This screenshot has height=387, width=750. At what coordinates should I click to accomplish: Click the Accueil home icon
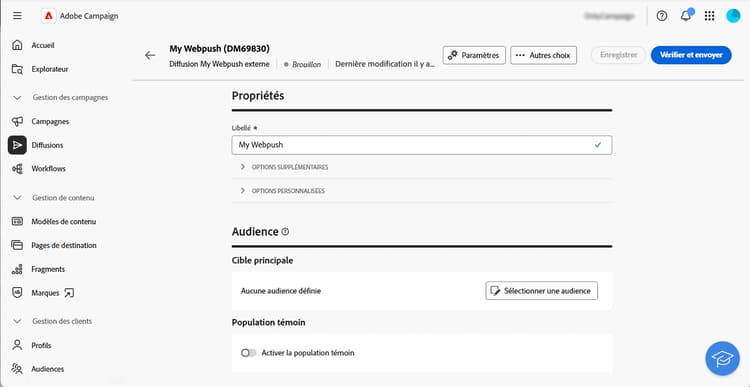point(17,45)
